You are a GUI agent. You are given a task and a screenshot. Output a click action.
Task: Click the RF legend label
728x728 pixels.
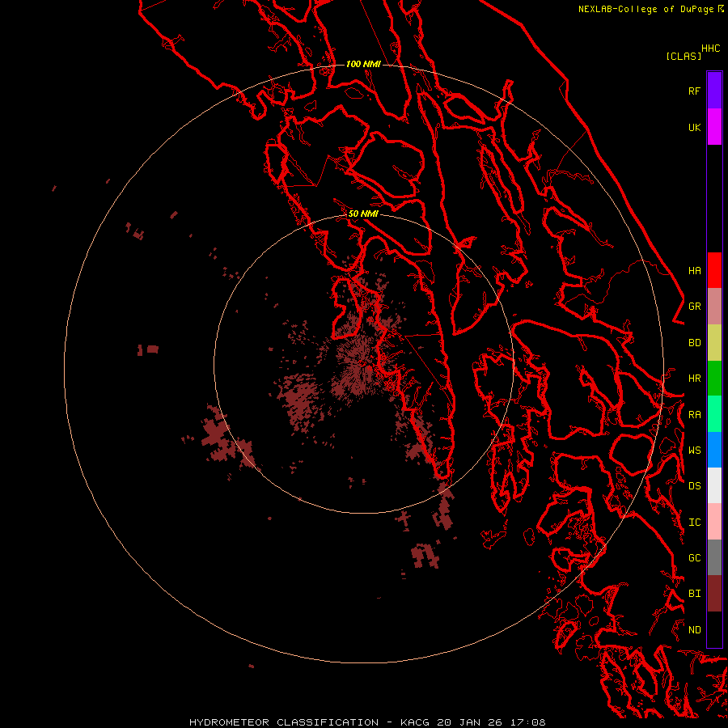tap(695, 91)
